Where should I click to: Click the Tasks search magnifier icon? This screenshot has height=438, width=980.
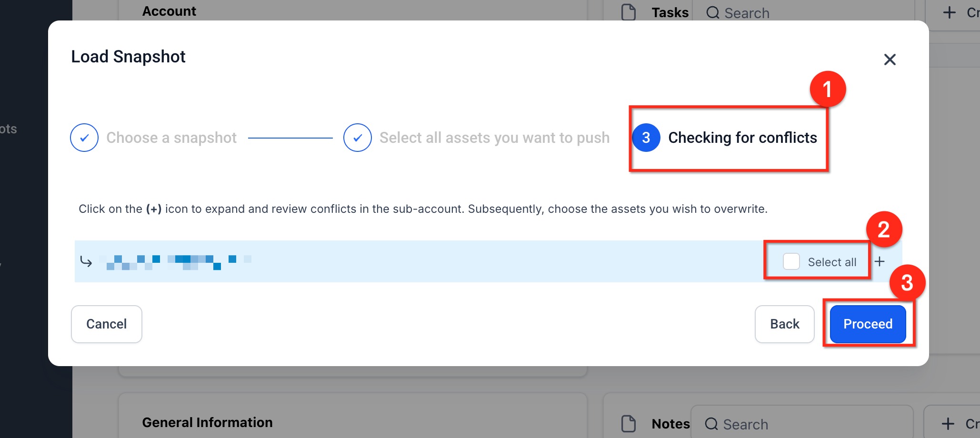[x=713, y=13]
